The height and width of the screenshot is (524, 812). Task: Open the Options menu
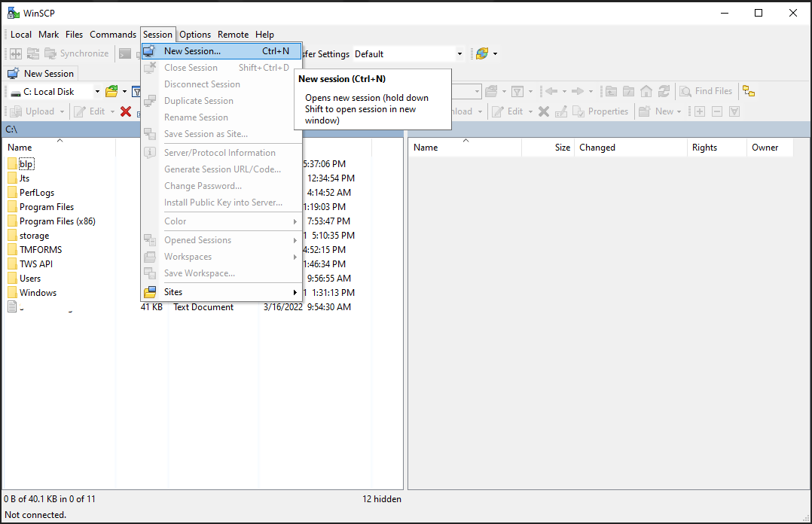(x=195, y=34)
